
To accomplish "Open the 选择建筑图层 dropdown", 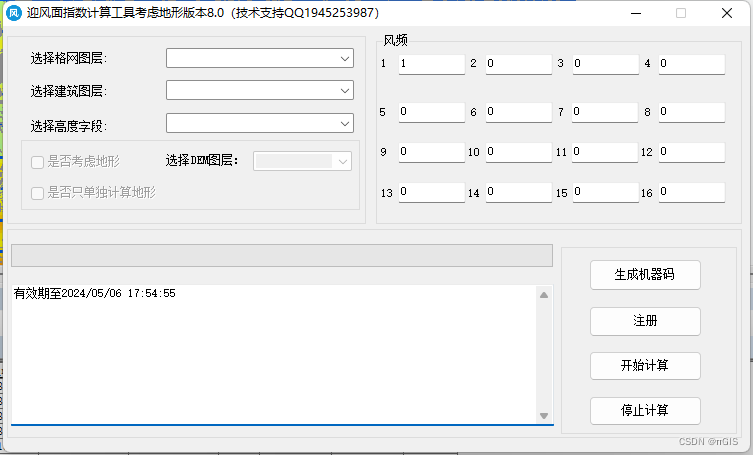I will tap(260, 90).
